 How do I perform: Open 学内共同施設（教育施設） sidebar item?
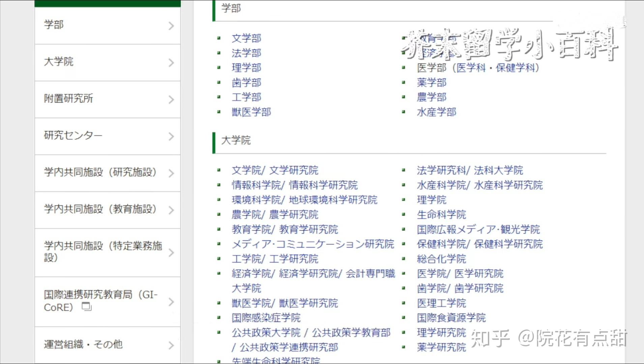coord(108,210)
